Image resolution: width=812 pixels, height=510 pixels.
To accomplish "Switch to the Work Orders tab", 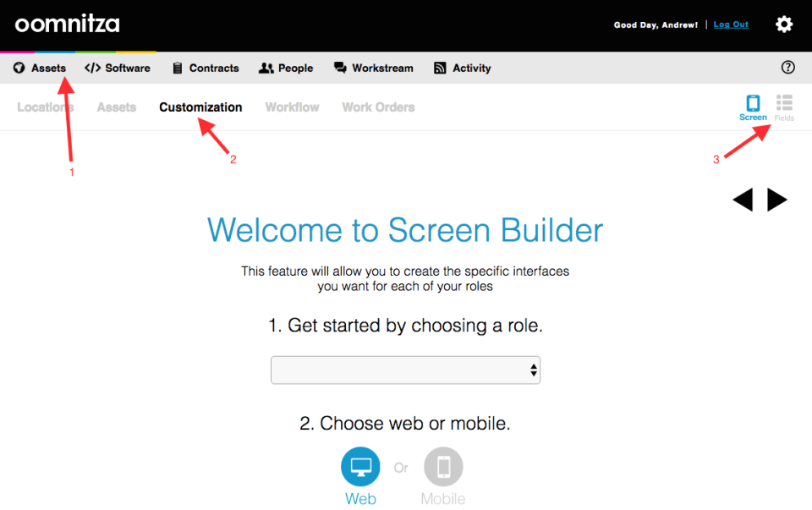I will [378, 107].
